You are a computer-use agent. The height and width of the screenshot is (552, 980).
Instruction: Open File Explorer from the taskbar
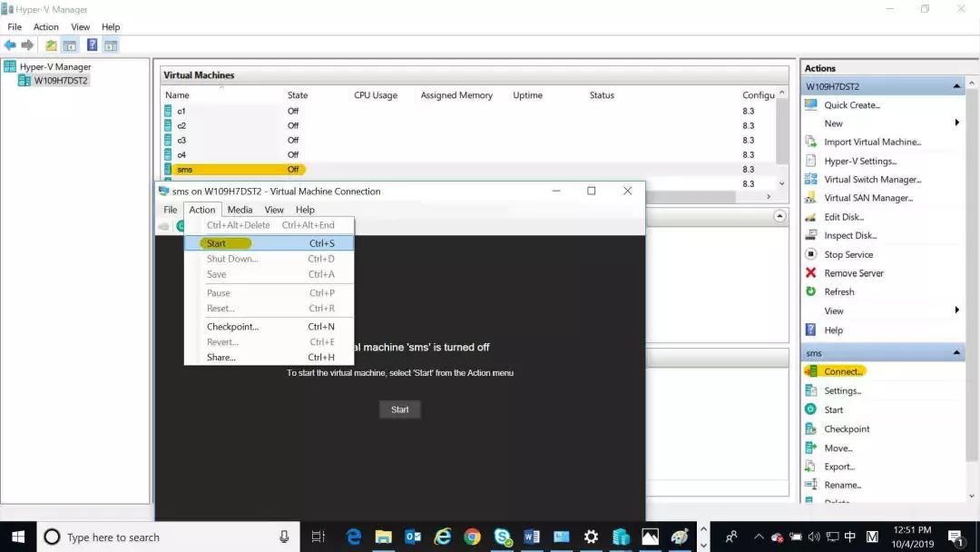click(383, 537)
